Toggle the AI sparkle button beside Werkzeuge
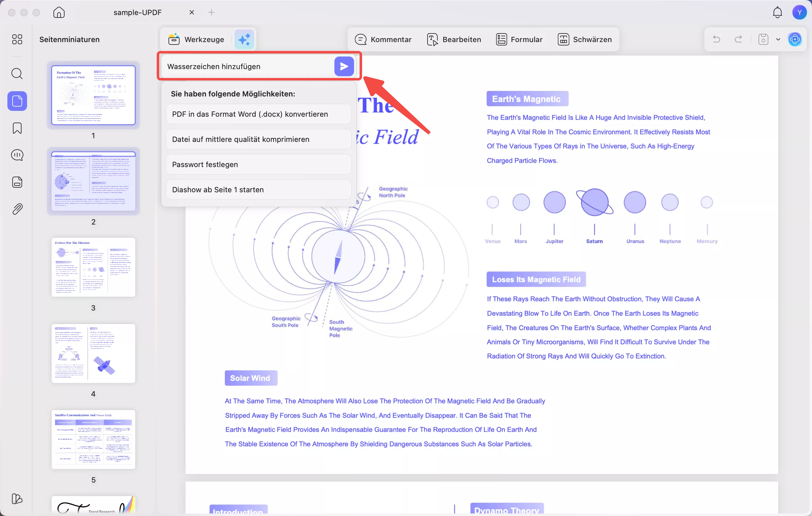This screenshot has height=516, width=812. [244, 39]
